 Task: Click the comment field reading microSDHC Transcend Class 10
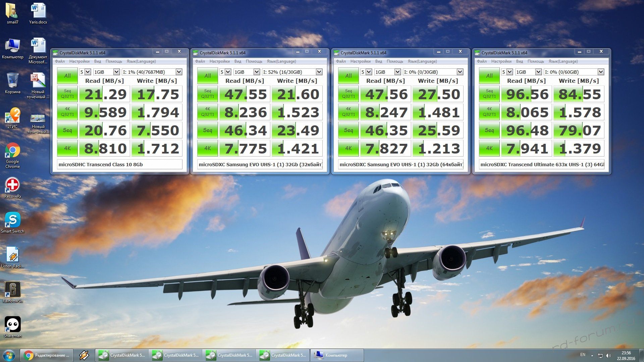119,165
